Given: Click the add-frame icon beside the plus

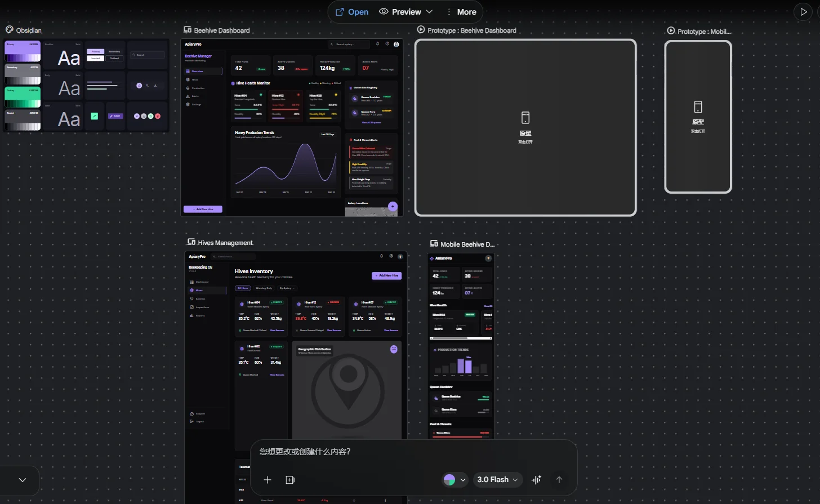Looking at the screenshot, I should click(290, 480).
